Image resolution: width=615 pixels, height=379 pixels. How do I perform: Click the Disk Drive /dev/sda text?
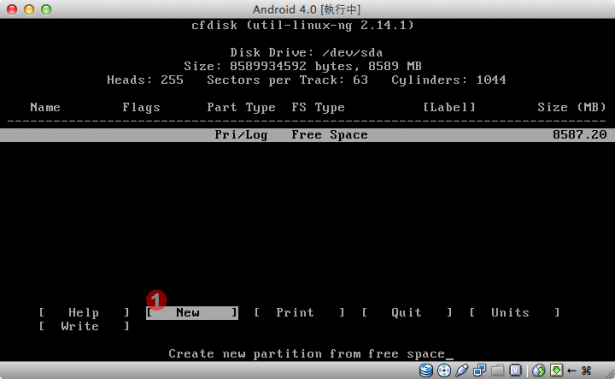point(306,53)
